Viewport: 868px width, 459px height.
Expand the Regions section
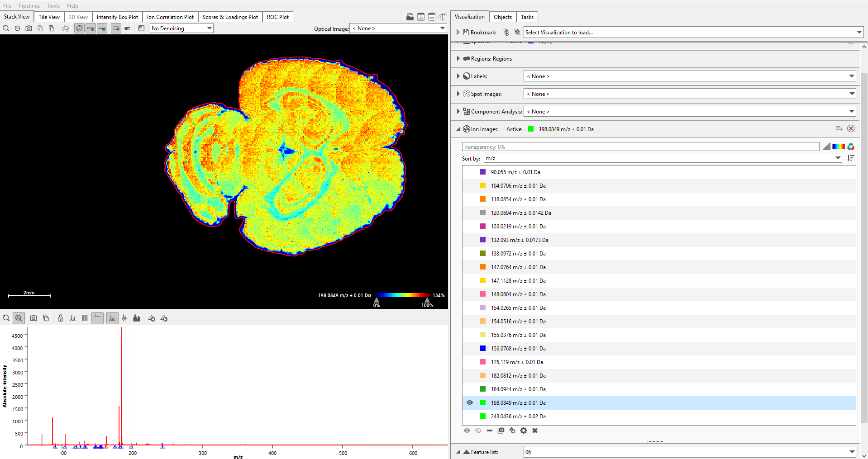458,59
